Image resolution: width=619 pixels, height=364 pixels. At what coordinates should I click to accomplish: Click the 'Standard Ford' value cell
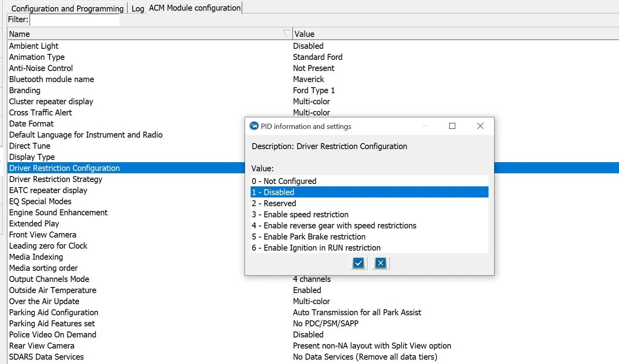[x=318, y=57]
